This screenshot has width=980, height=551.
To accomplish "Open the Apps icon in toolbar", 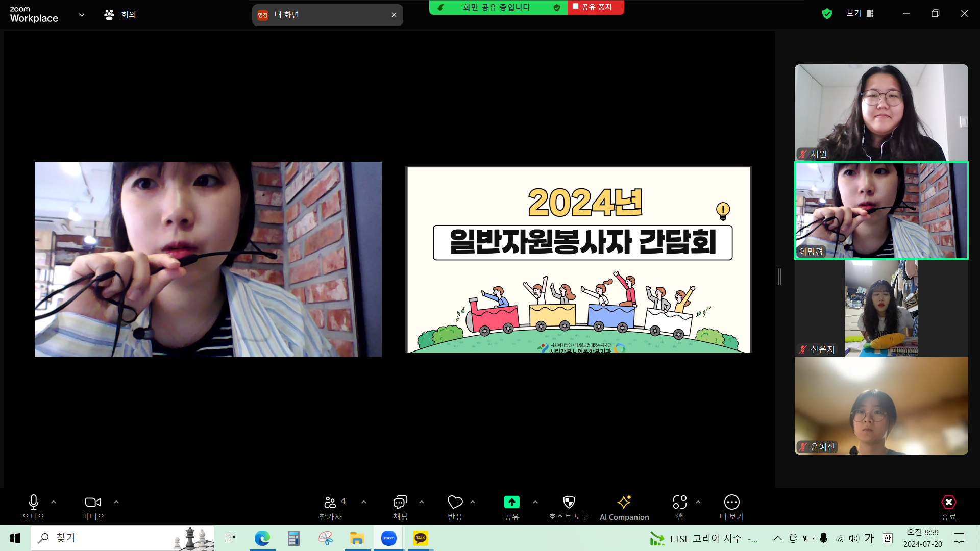I will point(679,502).
